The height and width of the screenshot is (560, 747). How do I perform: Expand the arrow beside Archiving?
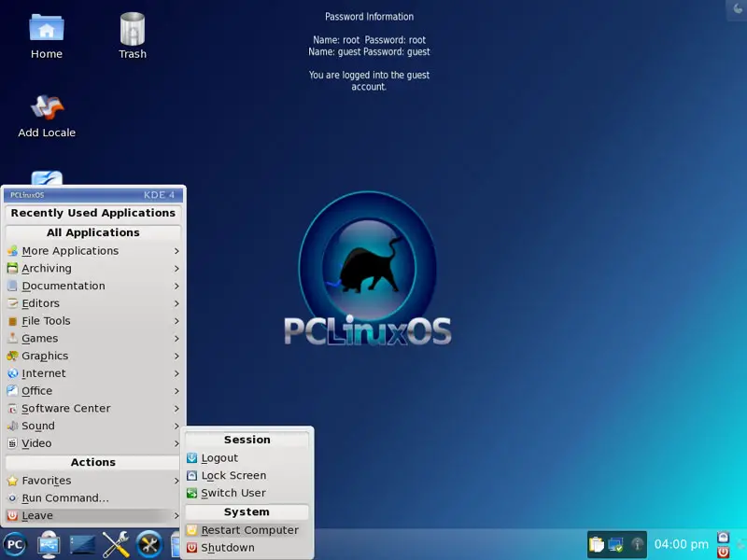point(176,269)
